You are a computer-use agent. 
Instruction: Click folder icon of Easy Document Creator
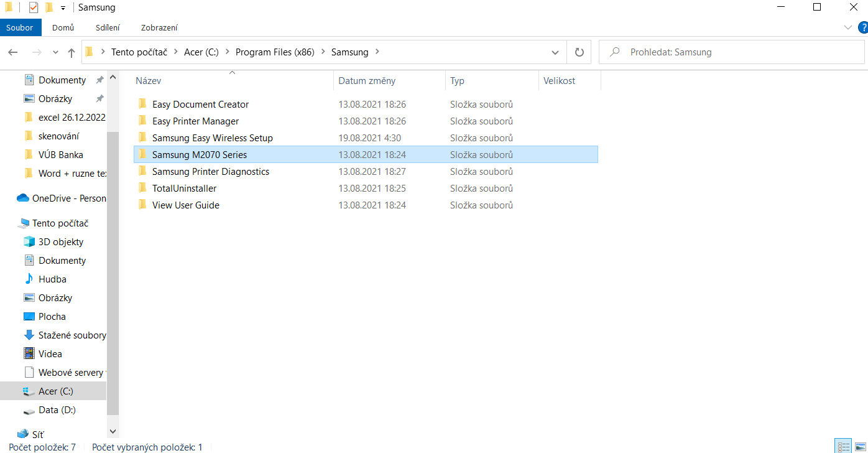[142, 104]
